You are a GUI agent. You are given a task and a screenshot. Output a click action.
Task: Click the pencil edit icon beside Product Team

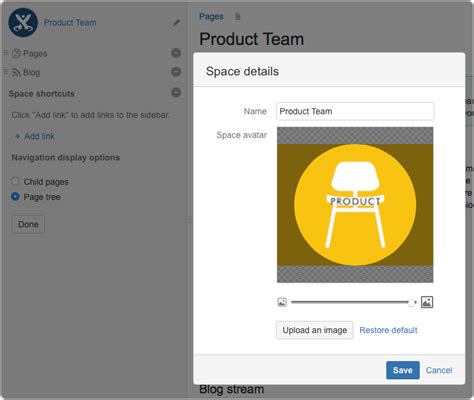tap(176, 23)
